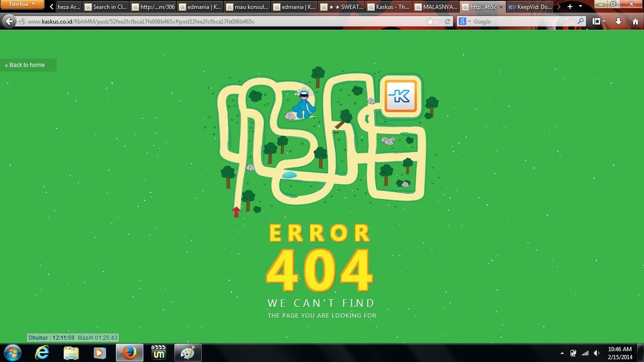Open the volume speaker tray icon
Image resolution: width=644 pixels, height=362 pixels.
[597, 353]
